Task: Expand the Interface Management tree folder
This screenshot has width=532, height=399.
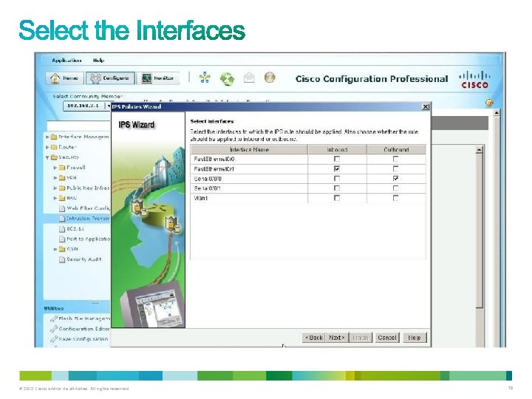Action: (x=47, y=137)
